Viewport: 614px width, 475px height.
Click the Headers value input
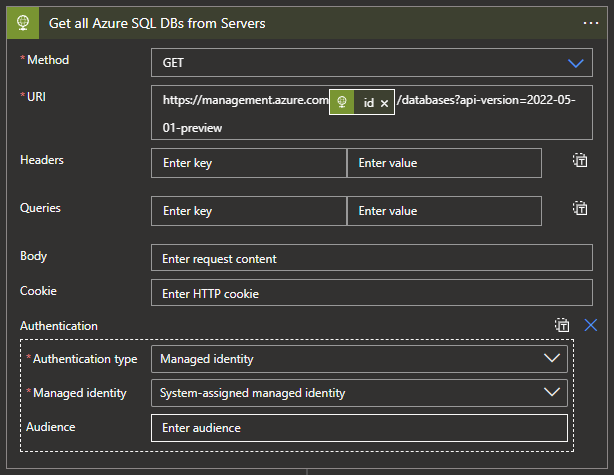(x=444, y=163)
